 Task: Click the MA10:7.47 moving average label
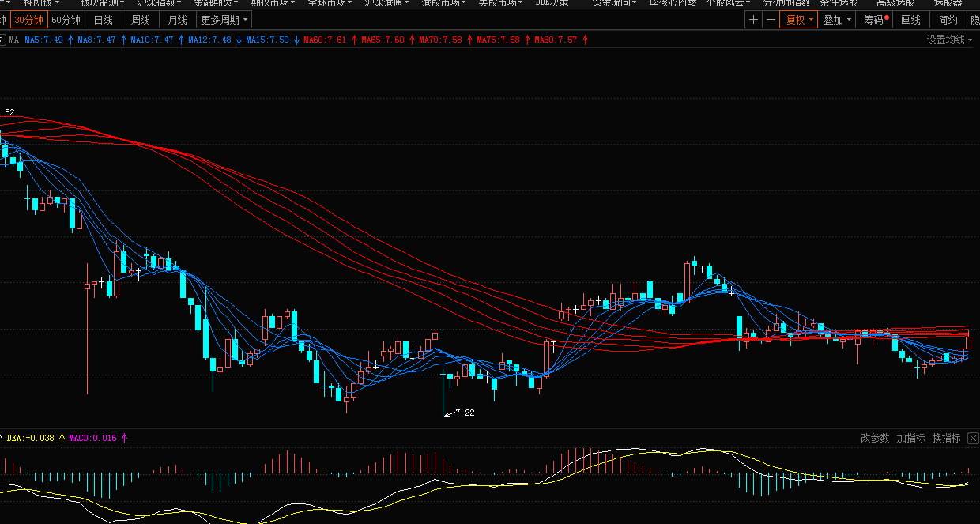tap(152, 40)
